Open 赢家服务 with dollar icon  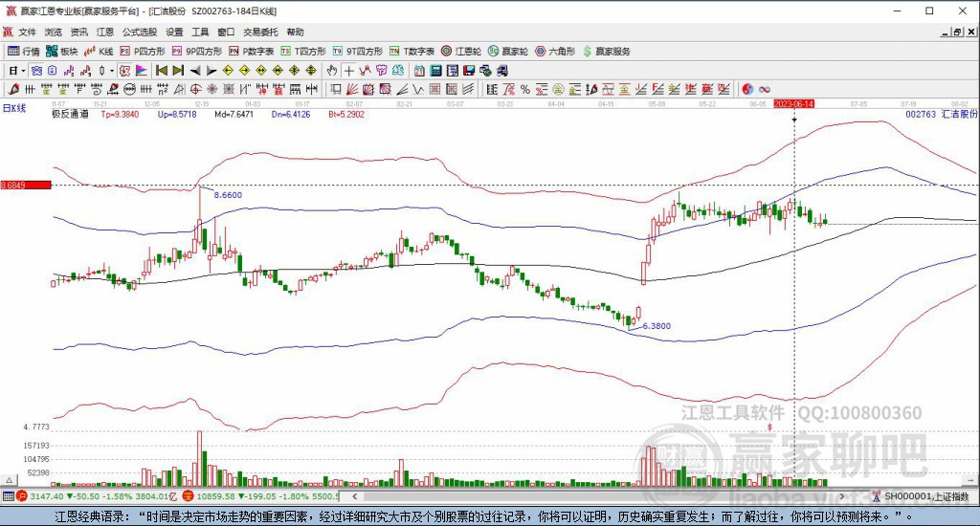coord(606,52)
